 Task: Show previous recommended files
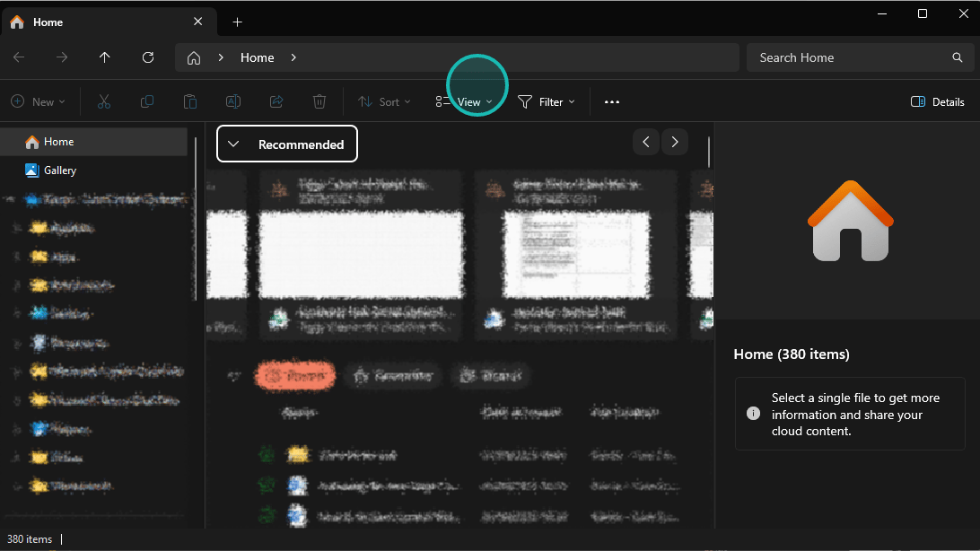(646, 143)
